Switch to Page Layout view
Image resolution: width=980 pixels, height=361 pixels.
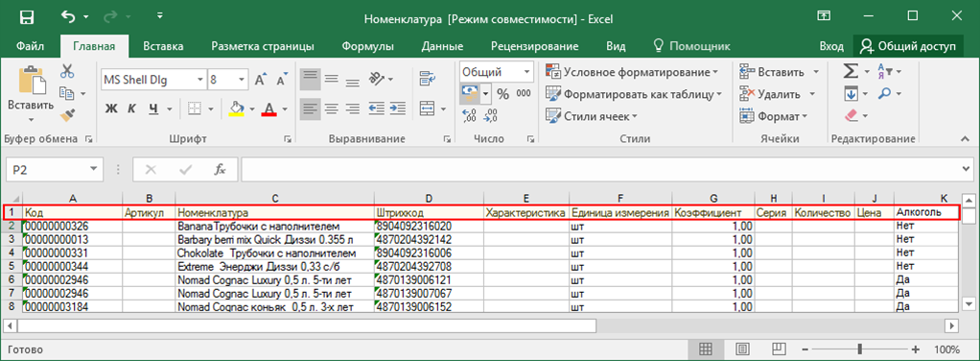click(x=742, y=349)
